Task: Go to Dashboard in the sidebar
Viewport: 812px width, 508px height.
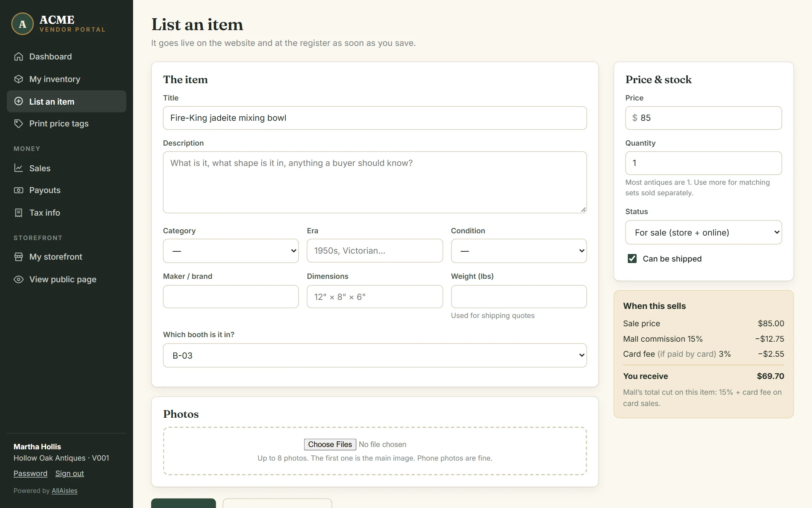Action: [x=67, y=56]
